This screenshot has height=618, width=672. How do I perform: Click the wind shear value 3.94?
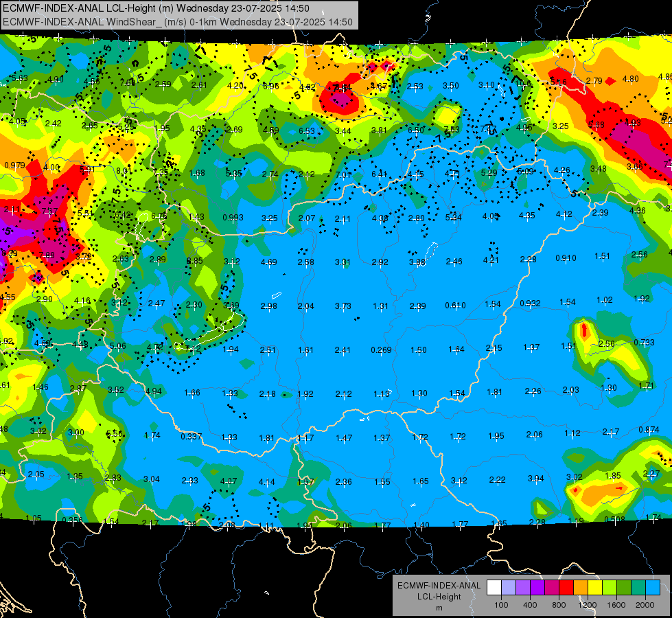coord(535,478)
